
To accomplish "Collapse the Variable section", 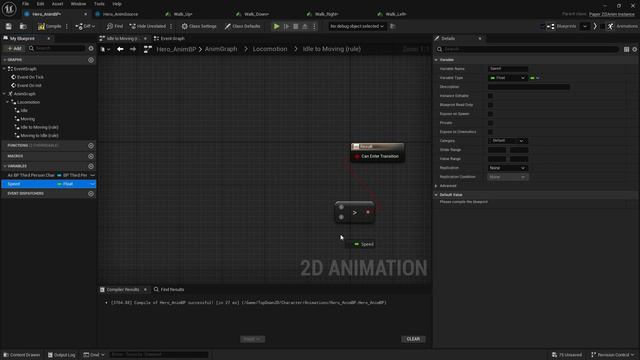I will tap(436, 60).
